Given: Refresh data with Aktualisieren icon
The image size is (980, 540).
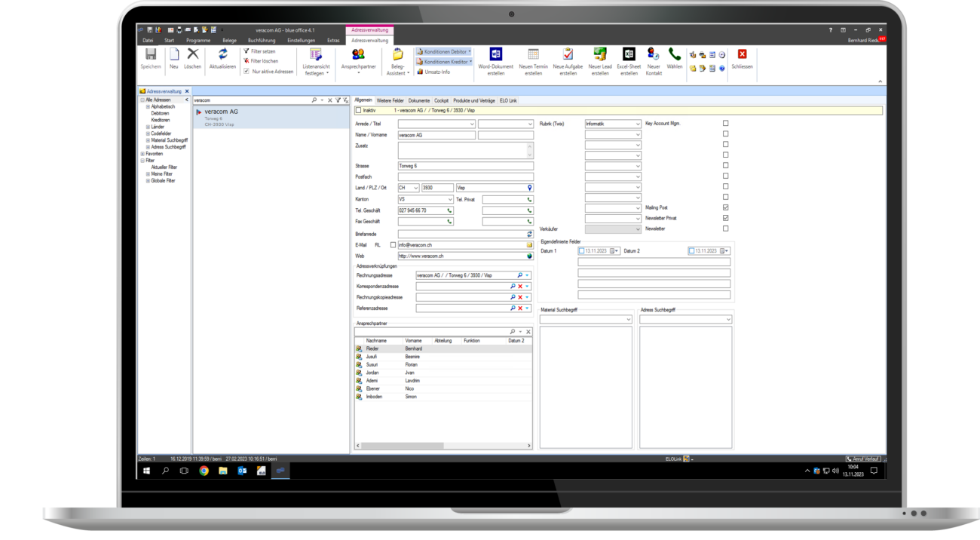Looking at the screenshot, I should (222, 54).
